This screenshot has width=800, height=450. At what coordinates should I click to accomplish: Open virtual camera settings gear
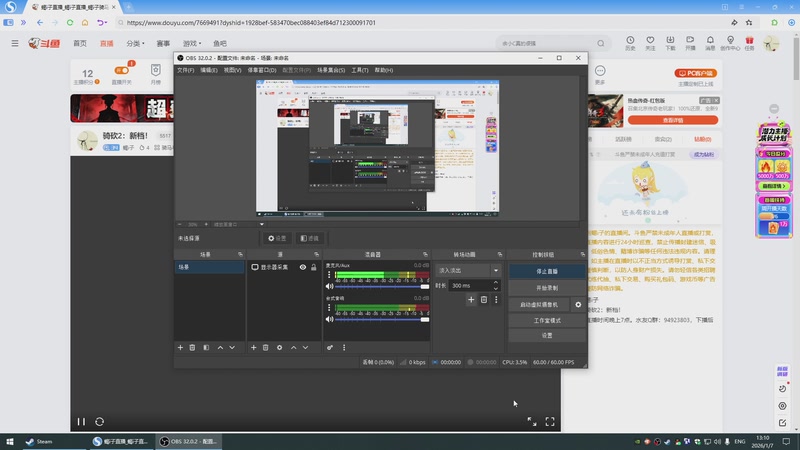(x=578, y=304)
